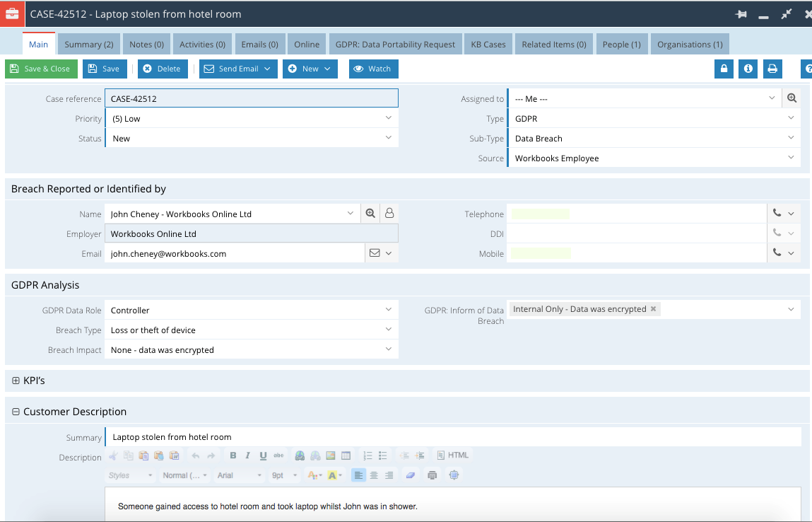Open the record info icon

(748, 69)
